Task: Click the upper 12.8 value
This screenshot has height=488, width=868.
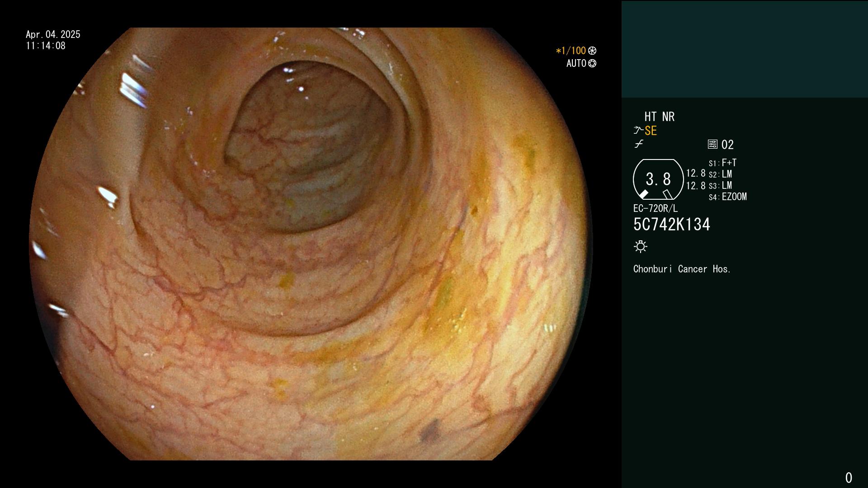Action: pyautogui.click(x=696, y=173)
